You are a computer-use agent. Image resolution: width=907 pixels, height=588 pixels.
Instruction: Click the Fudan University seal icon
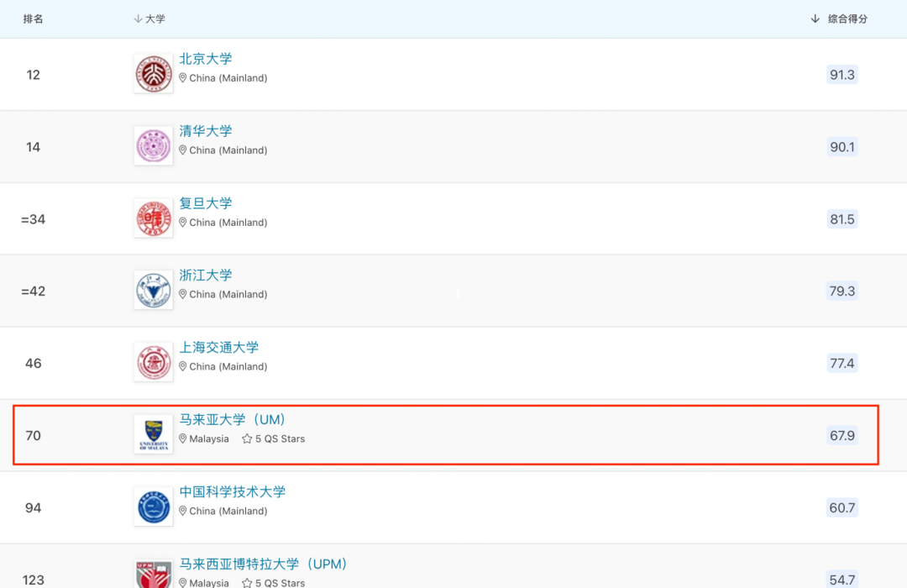(153, 218)
